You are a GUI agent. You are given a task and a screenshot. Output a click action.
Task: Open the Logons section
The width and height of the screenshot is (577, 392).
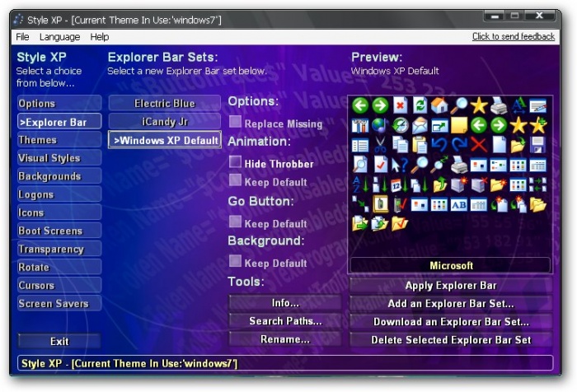pos(59,194)
